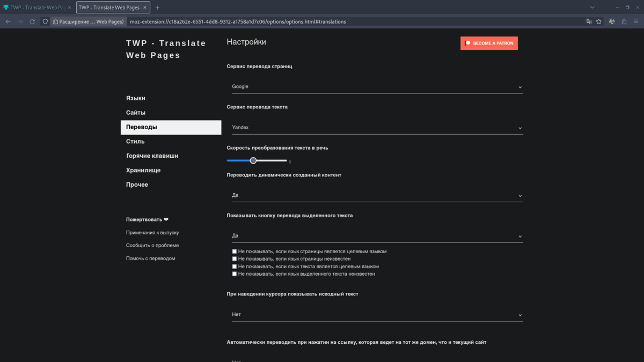The width and height of the screenshot is (644, 362).
Task: Click the Become a Patron button
Action: click(x=489, y=43)
